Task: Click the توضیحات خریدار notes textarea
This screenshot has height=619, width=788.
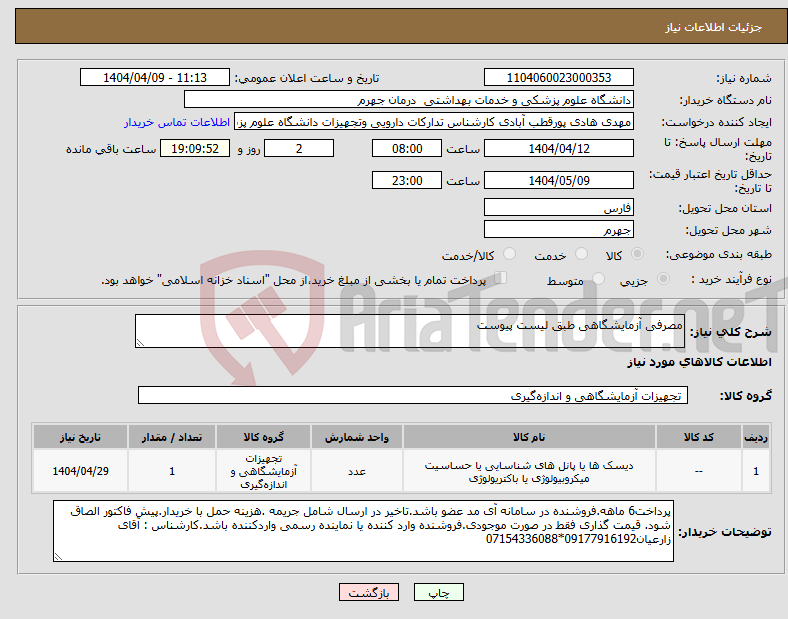Action: click(363, 531)
